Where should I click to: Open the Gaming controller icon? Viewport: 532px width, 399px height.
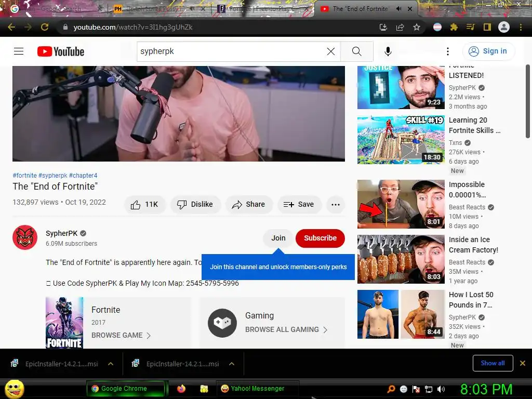[x=222, y=323]
